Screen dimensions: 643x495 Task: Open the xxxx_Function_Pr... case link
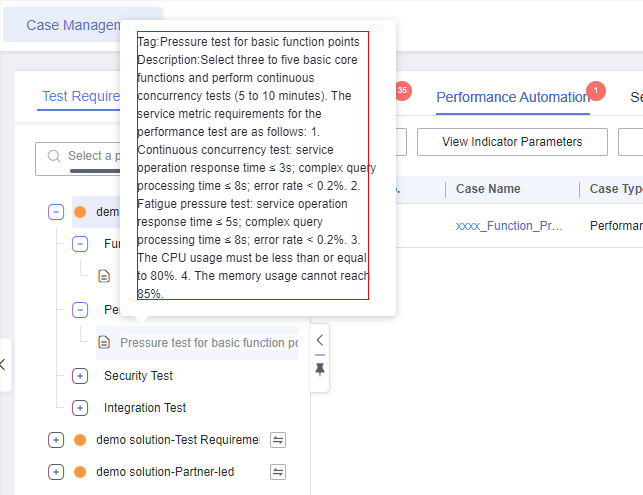pyautogui.click(x=508, y=226)
